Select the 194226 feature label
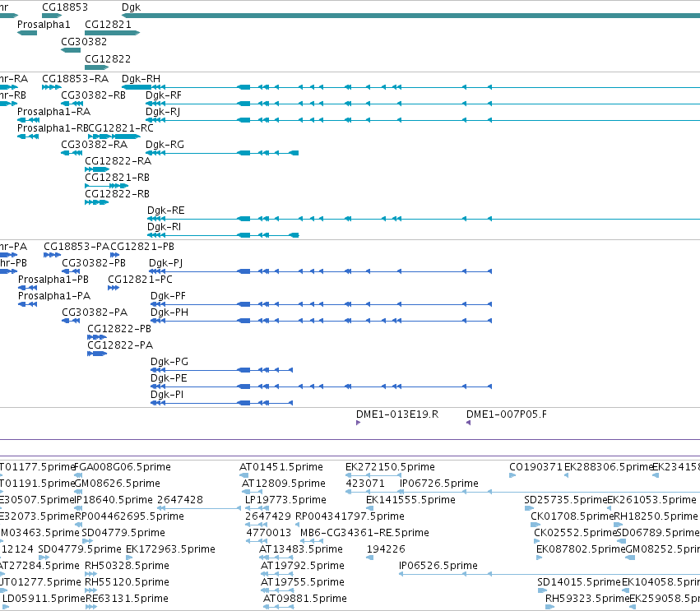This screenshot has height=611, width=700. pyautogui.click(x=386, y=549)
